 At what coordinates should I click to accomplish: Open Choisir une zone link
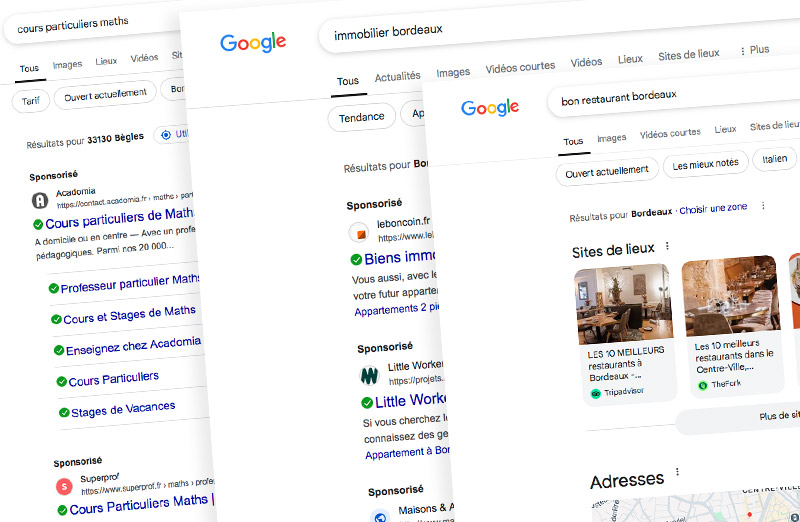(713, 209)
